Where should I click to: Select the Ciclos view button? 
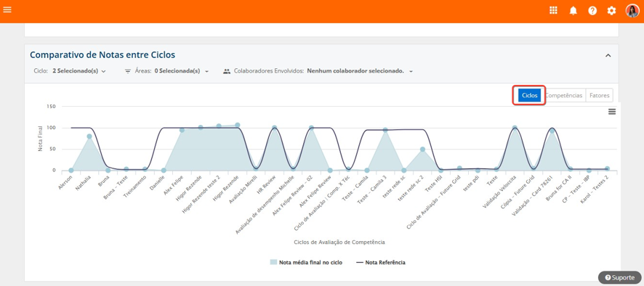pos(529,95)
